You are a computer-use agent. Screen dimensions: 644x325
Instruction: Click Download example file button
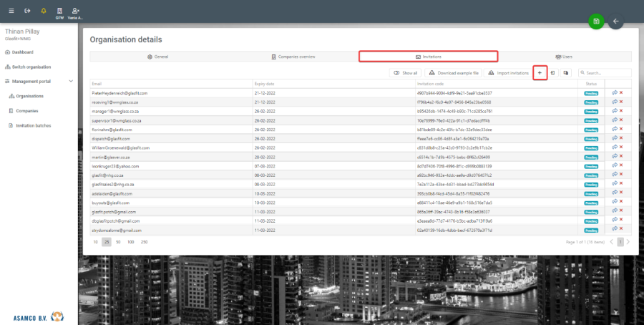coord(453,73)
